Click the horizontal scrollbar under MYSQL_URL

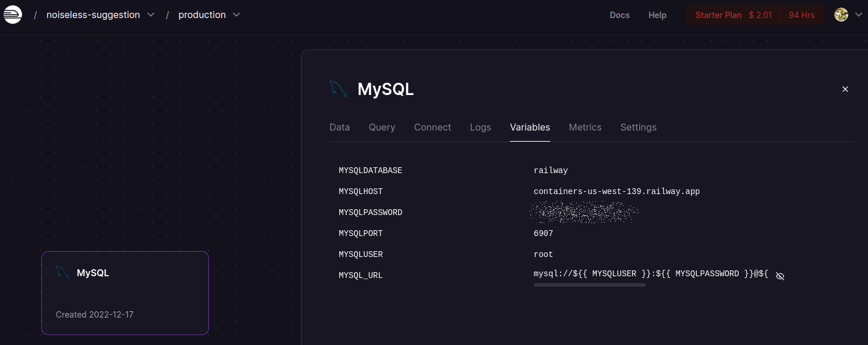[x=590, y=285]
